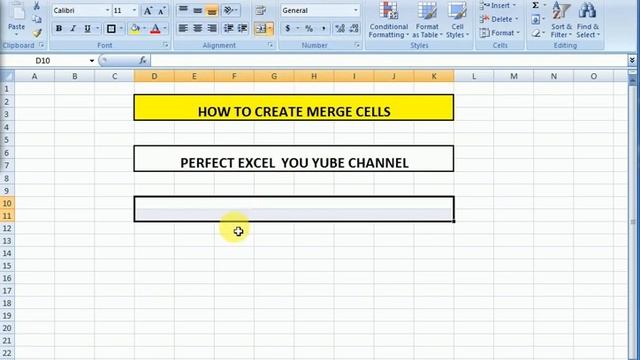Select row 15 header
Viewport: 640px width, 360px height.
[x=7, y=266]
